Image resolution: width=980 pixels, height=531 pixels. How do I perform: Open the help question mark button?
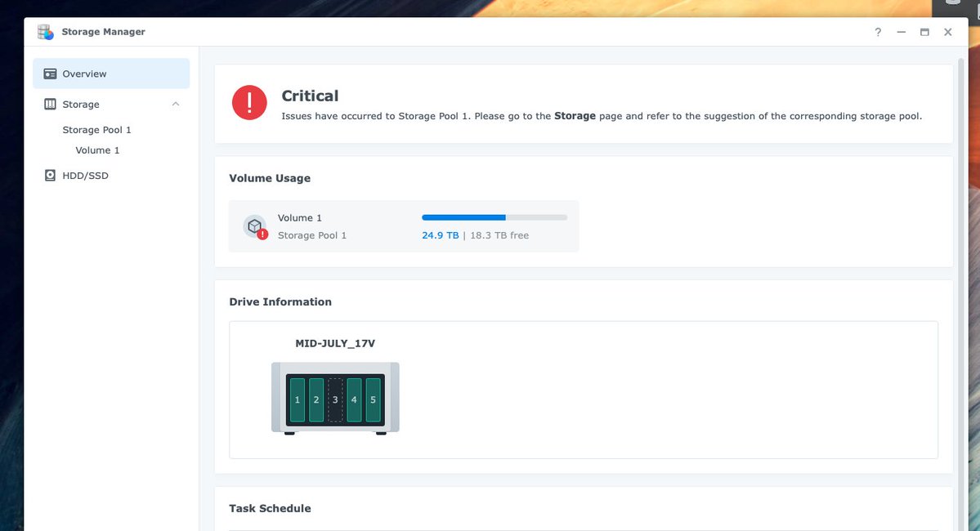(x=878, y=32)
